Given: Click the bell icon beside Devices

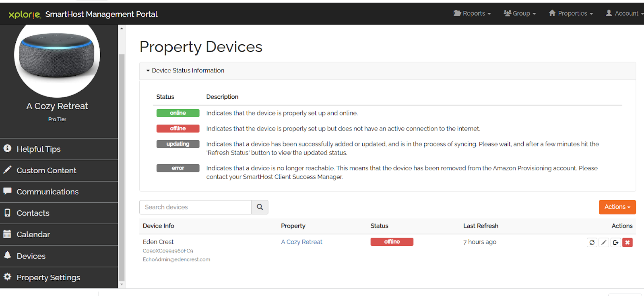Looking at the screenshot, I should [x=7, y=255].
